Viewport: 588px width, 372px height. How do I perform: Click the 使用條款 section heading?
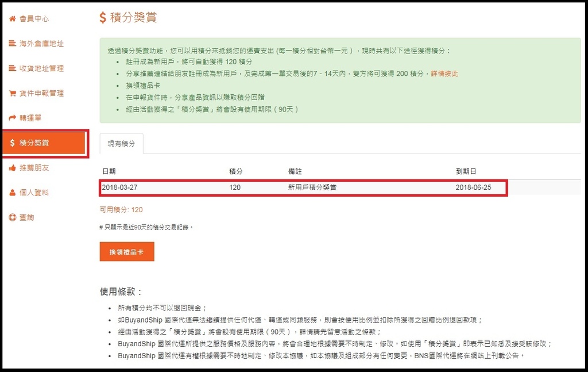[121, 292]
